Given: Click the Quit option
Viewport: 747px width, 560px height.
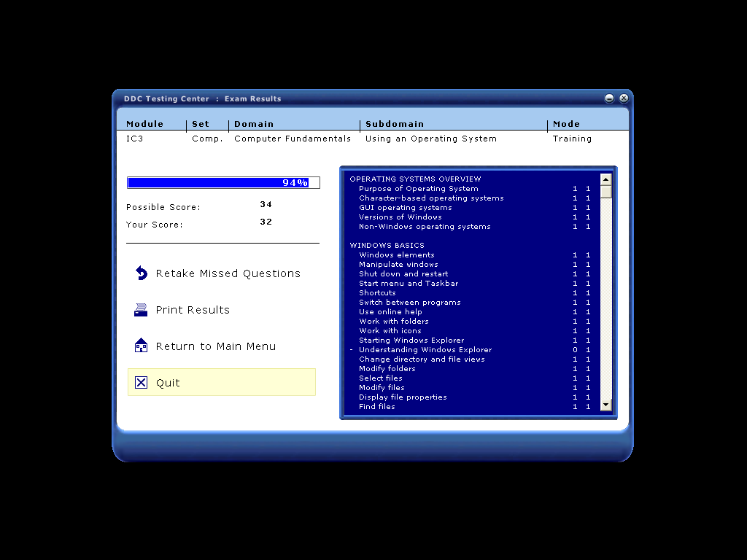Looking at the screenshot, I should click(222, 382).
